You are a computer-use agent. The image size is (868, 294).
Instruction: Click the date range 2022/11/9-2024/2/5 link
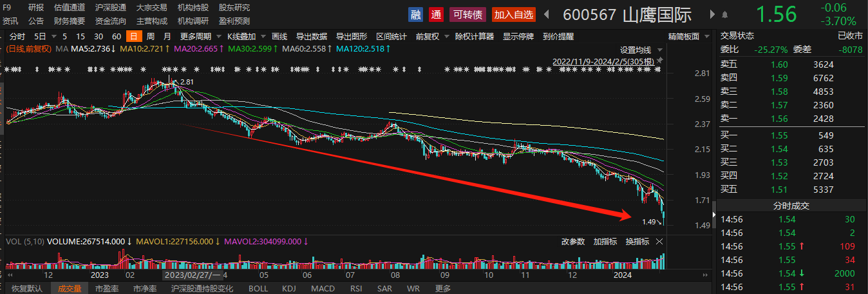[x=603, y=61]
